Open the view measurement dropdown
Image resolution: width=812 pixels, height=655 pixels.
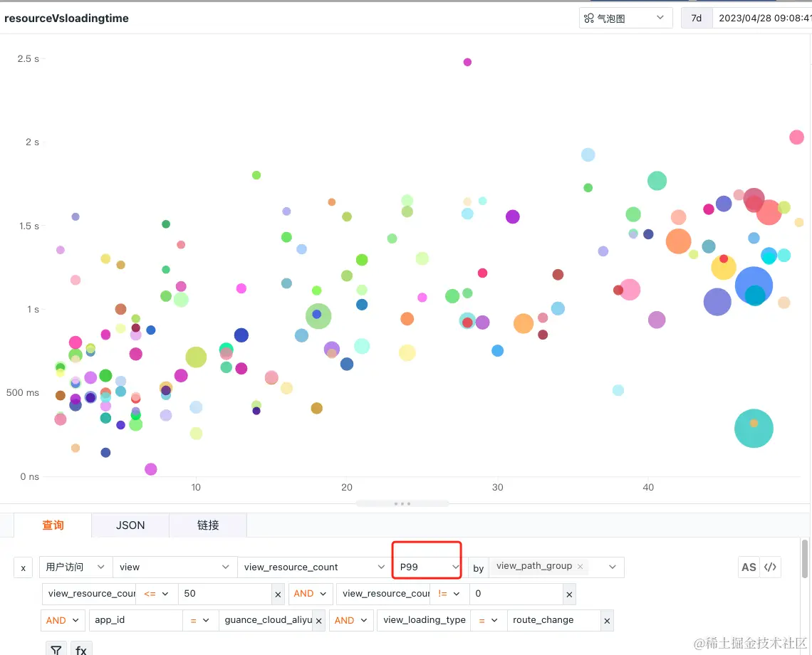coord(175,567)
